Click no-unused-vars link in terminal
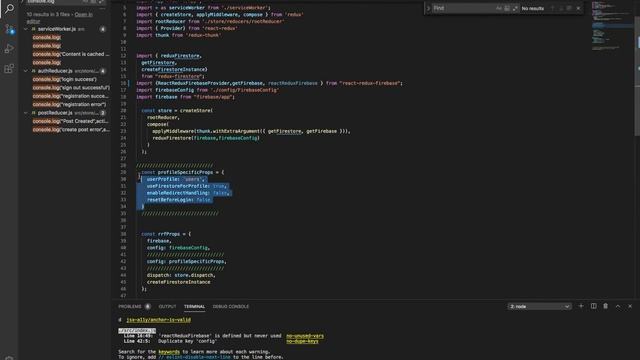Viewport: 640px width, 360px height. (305, 336)
